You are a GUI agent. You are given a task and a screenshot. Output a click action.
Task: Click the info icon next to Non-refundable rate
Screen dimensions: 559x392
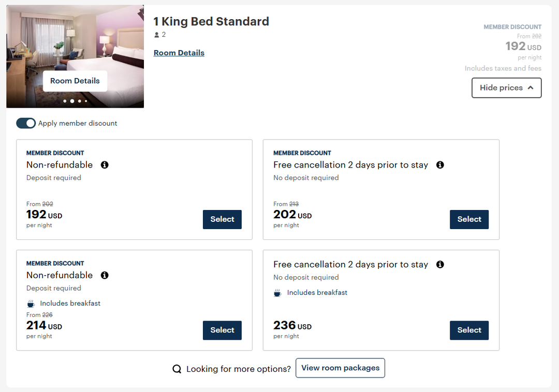tap(104, 164)
